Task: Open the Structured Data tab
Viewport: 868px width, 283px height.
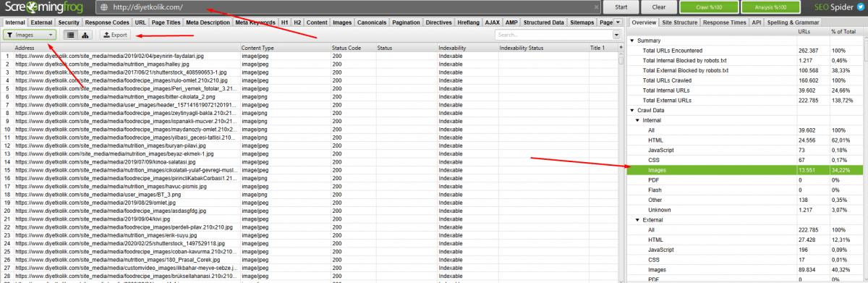Action: click(x=543, y=22)
